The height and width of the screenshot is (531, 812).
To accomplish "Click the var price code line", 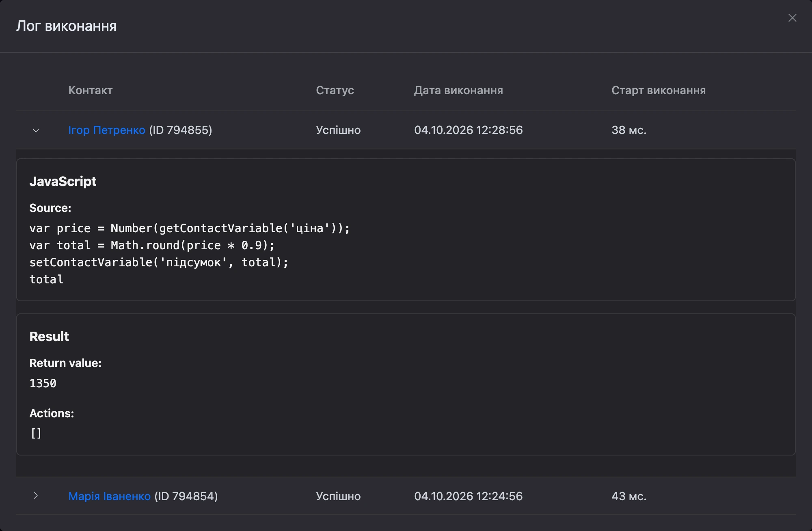I will pos(190,228).
